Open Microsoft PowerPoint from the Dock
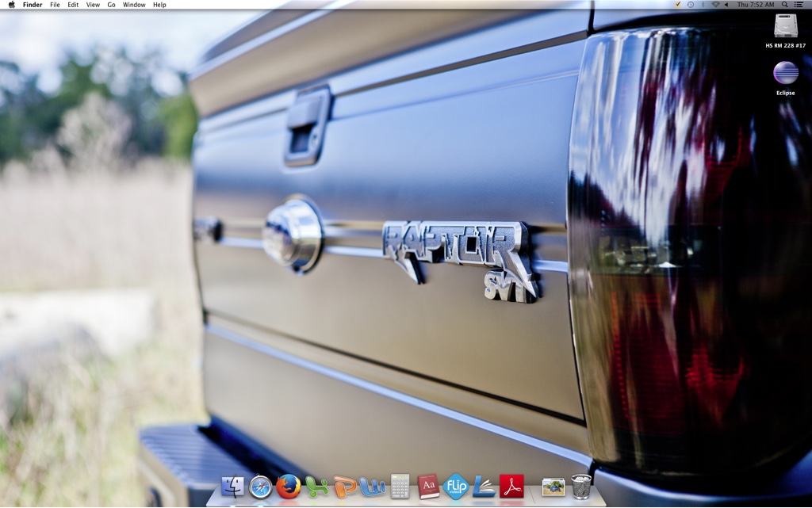Image resolution: width=812 pixels, height=508 pixels. (344, 487)
